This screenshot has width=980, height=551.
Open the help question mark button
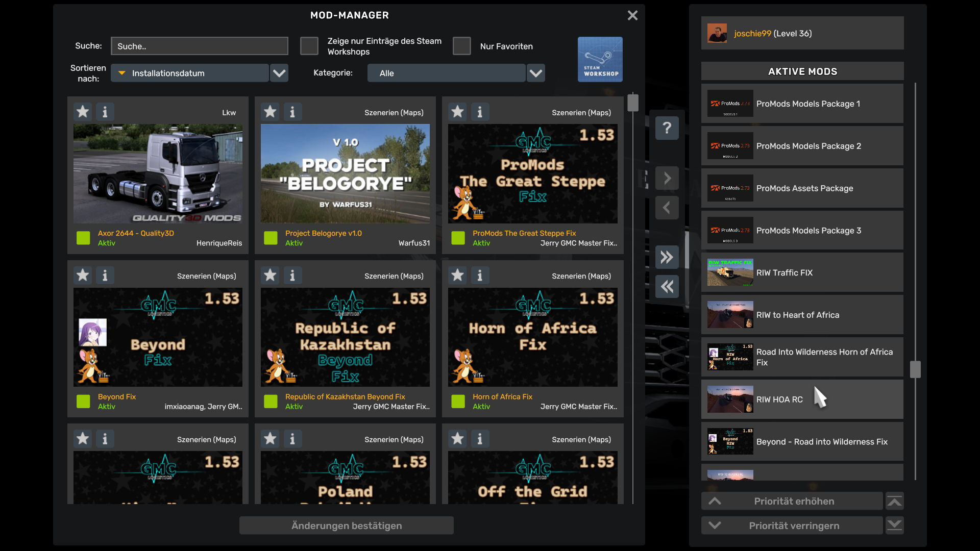point(667,128)
